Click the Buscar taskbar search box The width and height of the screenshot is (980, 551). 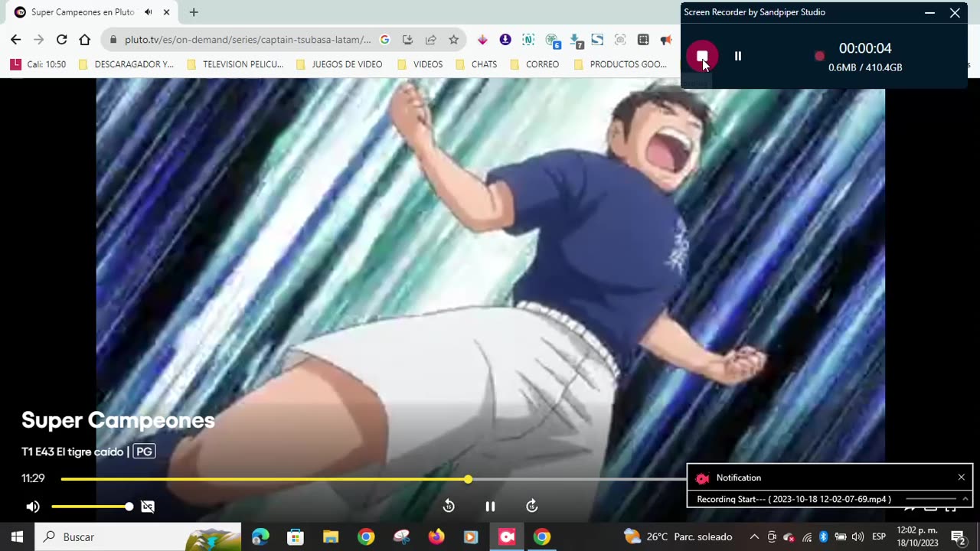click(x=138, y=536)
